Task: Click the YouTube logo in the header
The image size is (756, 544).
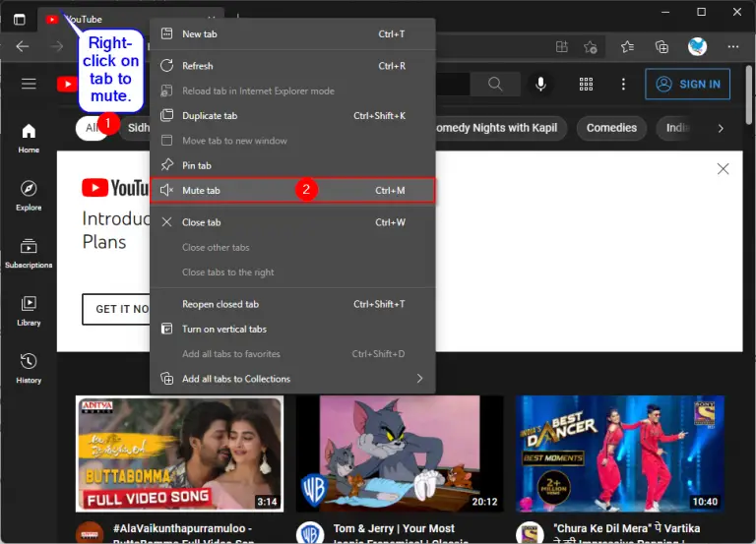Action: point(67,85)
